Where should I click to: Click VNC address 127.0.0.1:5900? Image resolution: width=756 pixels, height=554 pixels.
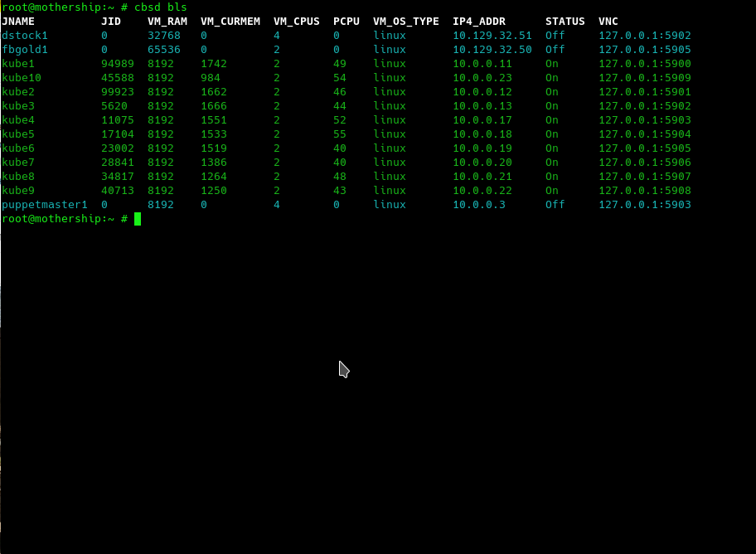[x=645, y=63]
